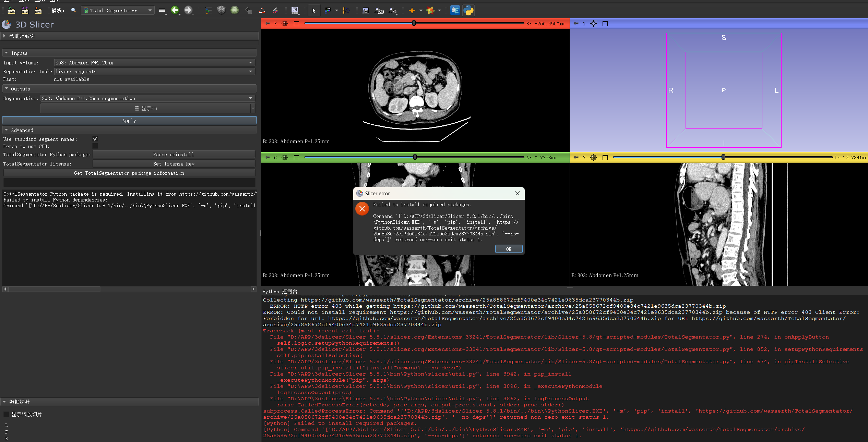Image resolution: width=868 pixels, height=442 pixels.
Task: Open the Total Segmentator module selector
Action: point(118,11)
